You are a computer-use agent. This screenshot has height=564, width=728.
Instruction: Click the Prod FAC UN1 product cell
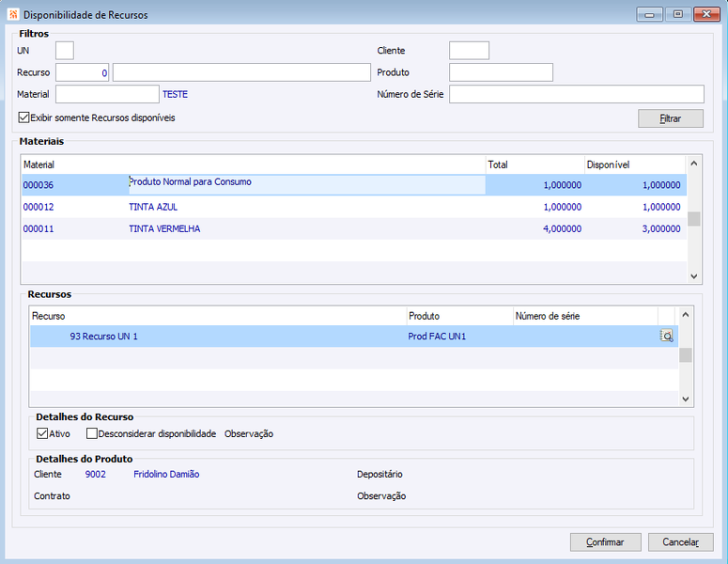coord(437,337)
